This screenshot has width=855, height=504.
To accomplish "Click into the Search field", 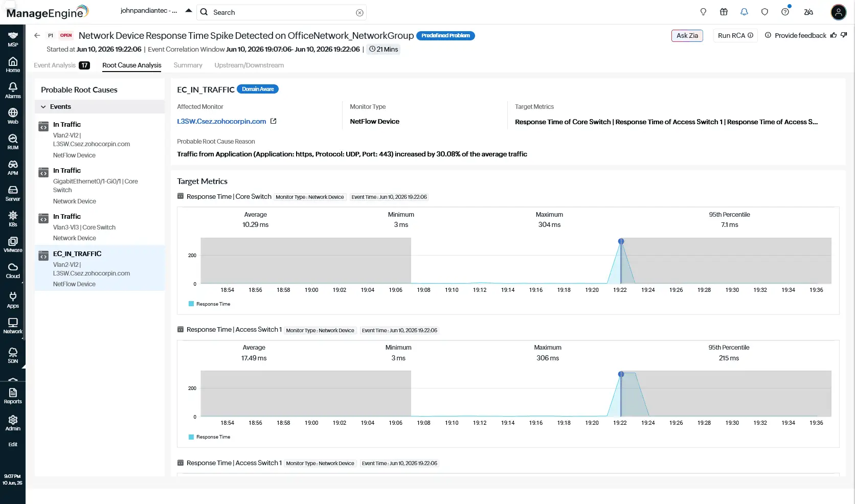I will pos(282,12).
